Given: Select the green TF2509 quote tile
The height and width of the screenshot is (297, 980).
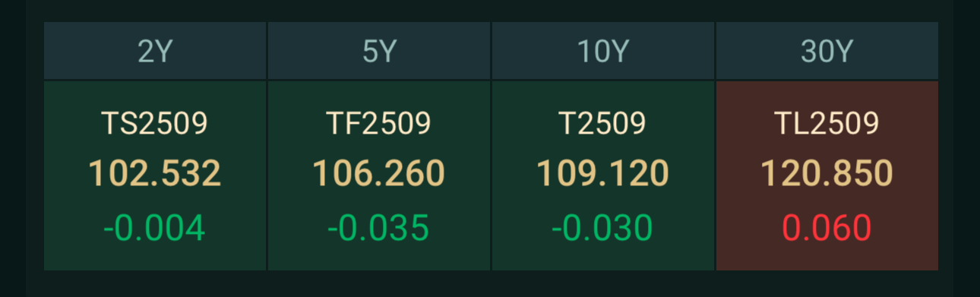Looking at the screenshot, I should (379, 175).
